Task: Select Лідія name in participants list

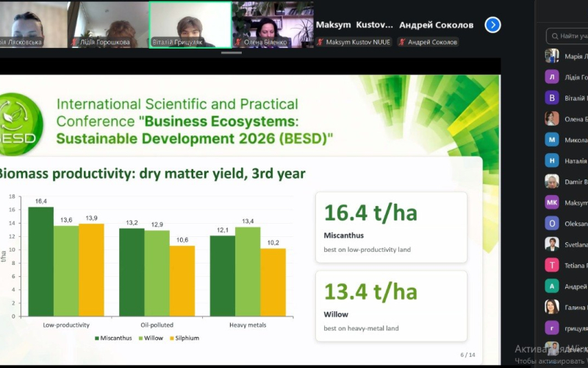Action: pos(576,77)
